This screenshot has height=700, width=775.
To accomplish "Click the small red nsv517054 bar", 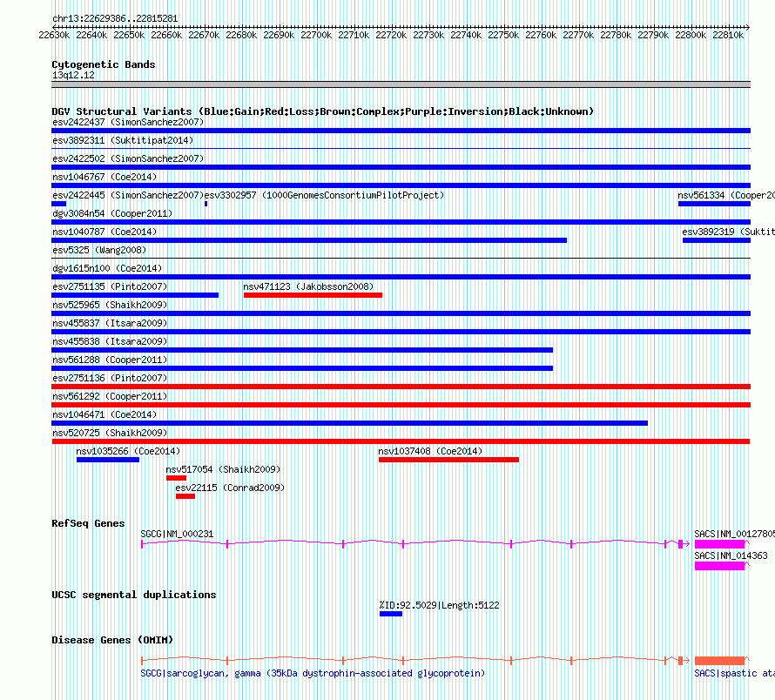I will point(176,478).
